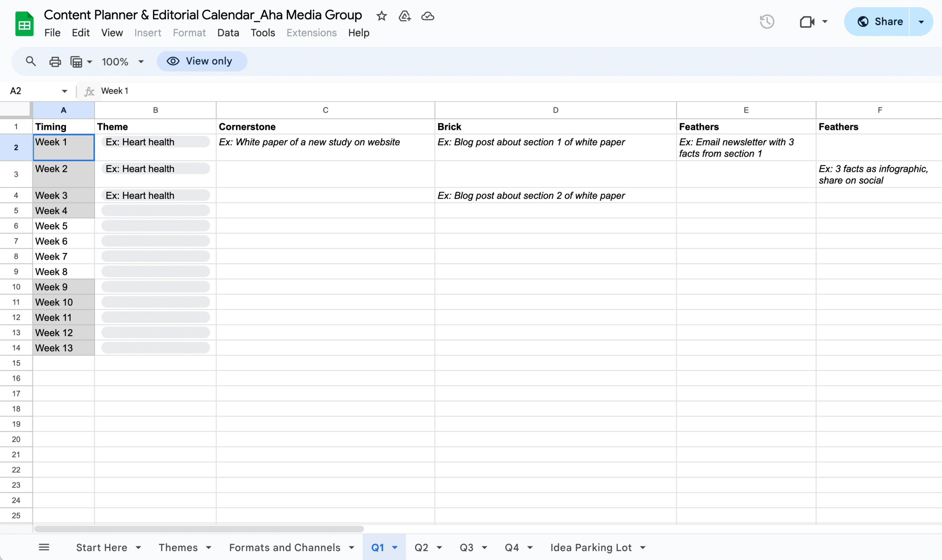This screenshot has width=942, height=560.
Task: Switch to the Formats and Channels tab
Action: 285,547
